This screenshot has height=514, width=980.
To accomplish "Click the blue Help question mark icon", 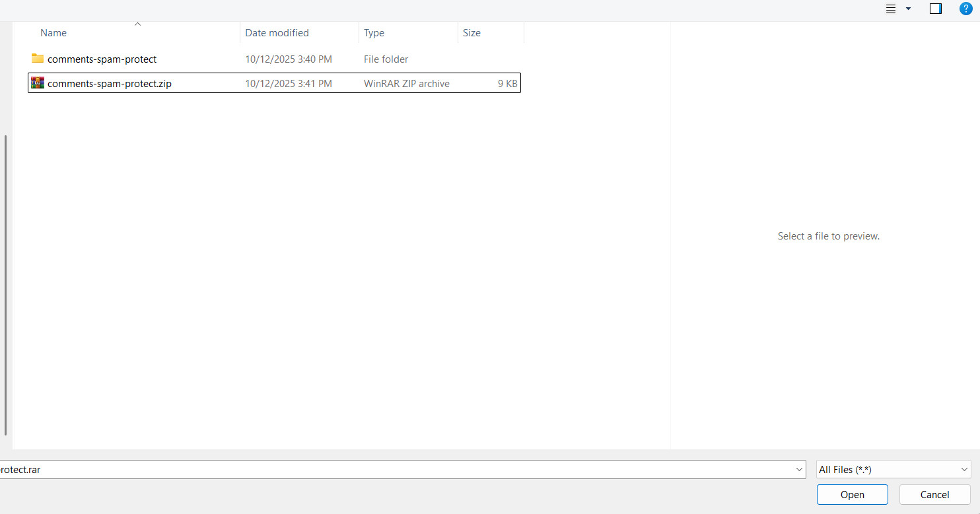I will [x=966, y=9].
